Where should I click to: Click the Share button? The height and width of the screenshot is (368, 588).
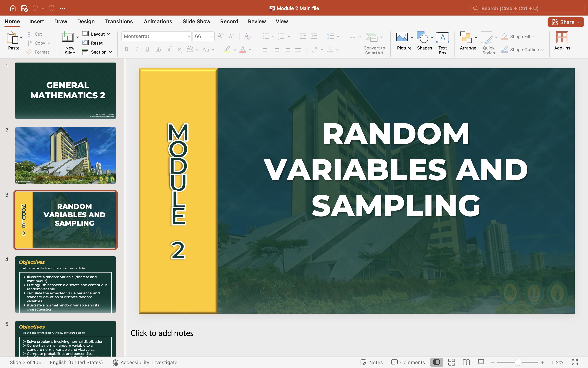(x=566, y=22)
